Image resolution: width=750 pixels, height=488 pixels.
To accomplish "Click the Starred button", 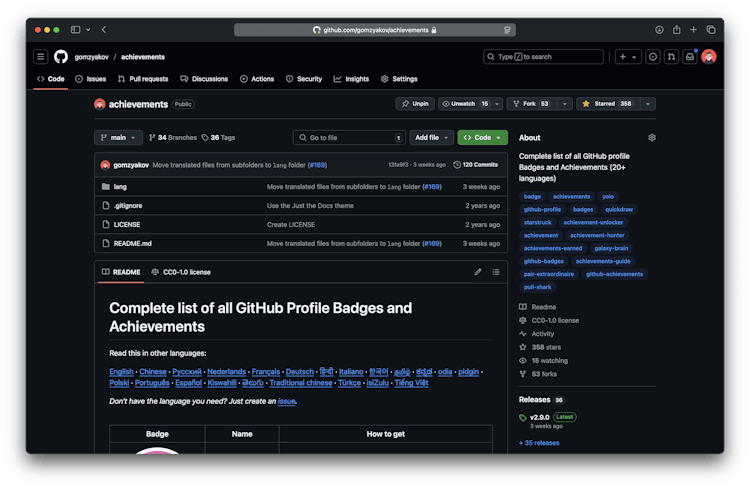I will pos(607,104).
